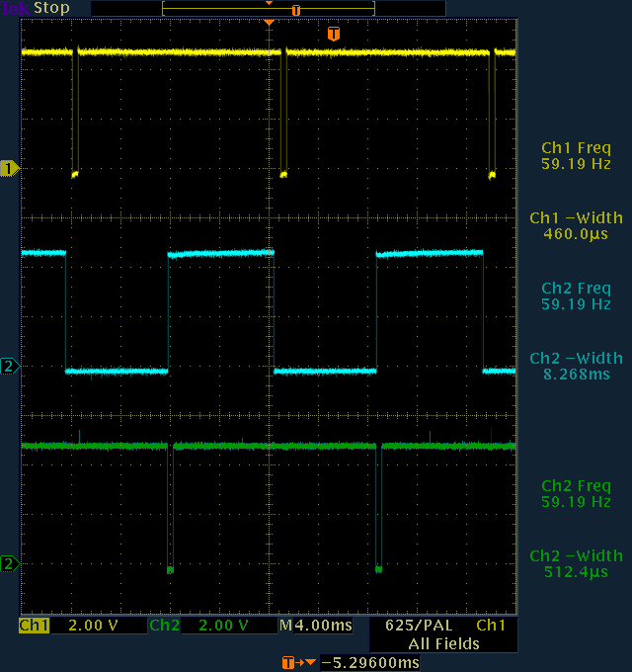632x672 pixels.
Task: Click the orange trigger position arrow at graticule top
Action: pos(269,23)
